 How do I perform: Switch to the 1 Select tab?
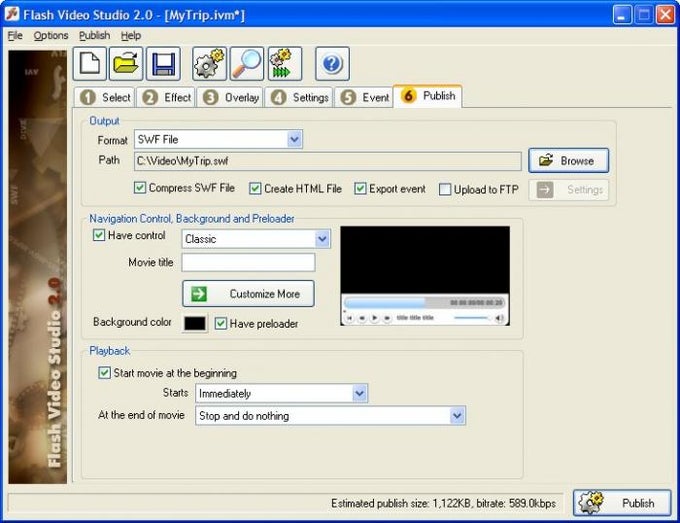[x=105, y=97]
